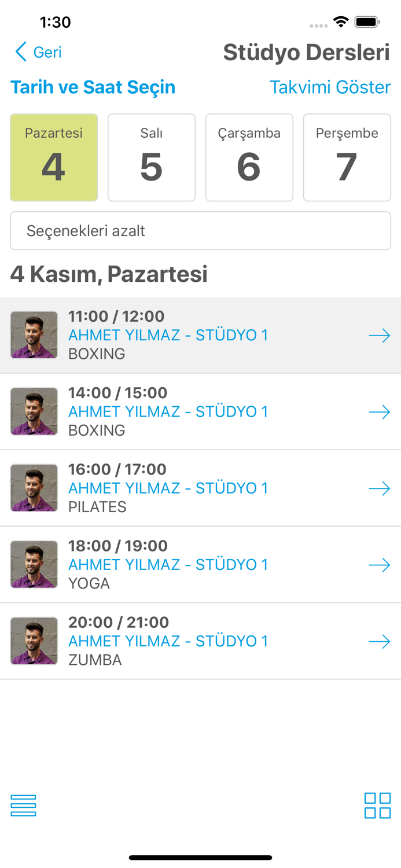Tap AHMET YILMAZ link for 14:00 class
401x868 pixels.
point(168,412)
